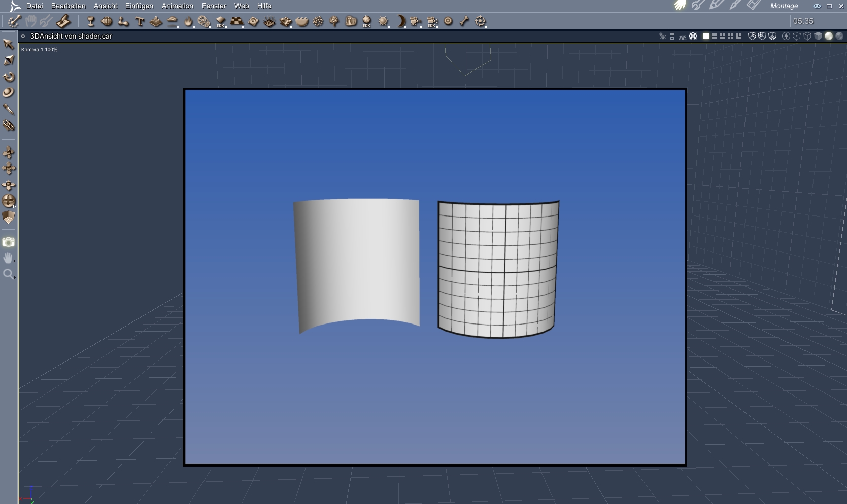Enable textured sphere preview mode
The width and height of the screenshot is (847, 504).
pos(839,36)
